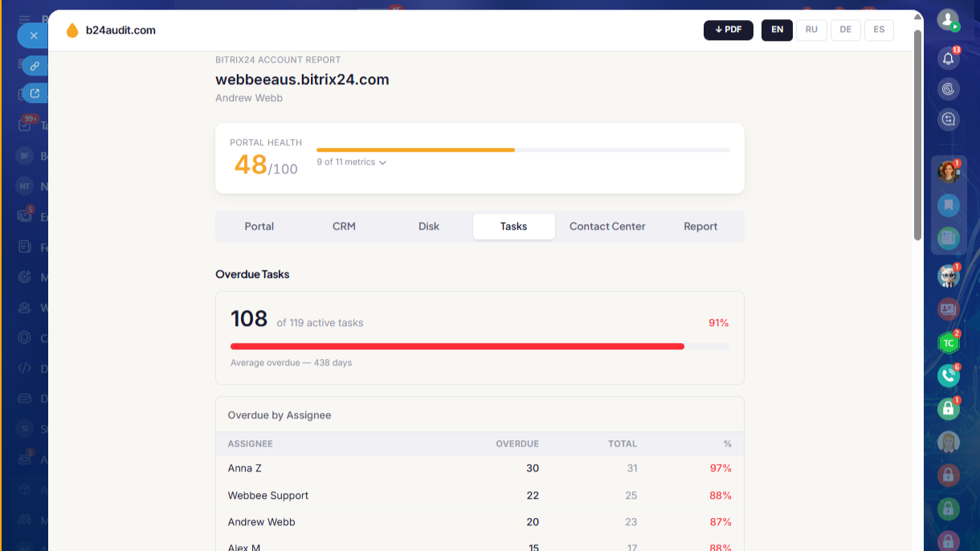Viewport: 980px width, 551px height.
Task: Click Andrew Webb in assignee table
Action: click(x=262, y=522)
